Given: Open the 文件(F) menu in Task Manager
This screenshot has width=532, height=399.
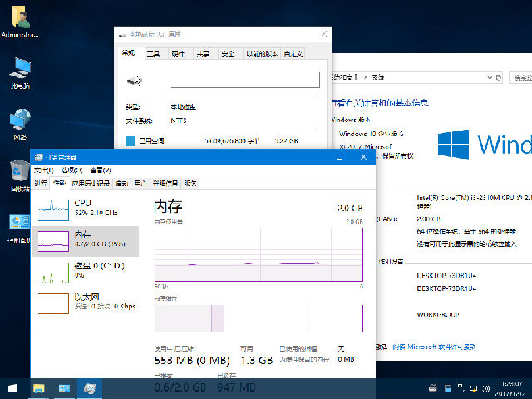Looking at the screenshot, I should pos(44,170).
